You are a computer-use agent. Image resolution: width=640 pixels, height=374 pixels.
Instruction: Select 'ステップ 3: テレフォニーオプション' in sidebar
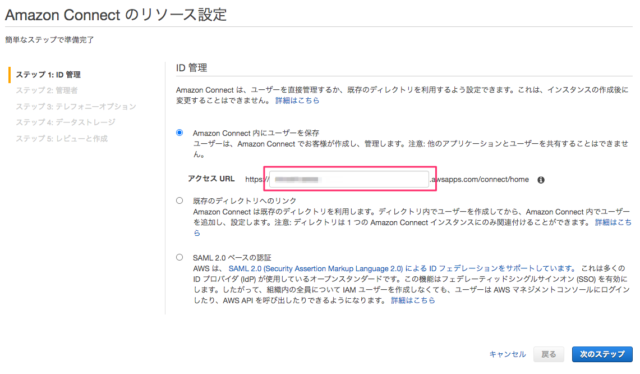pyautogui.click(x=76, y=107)
